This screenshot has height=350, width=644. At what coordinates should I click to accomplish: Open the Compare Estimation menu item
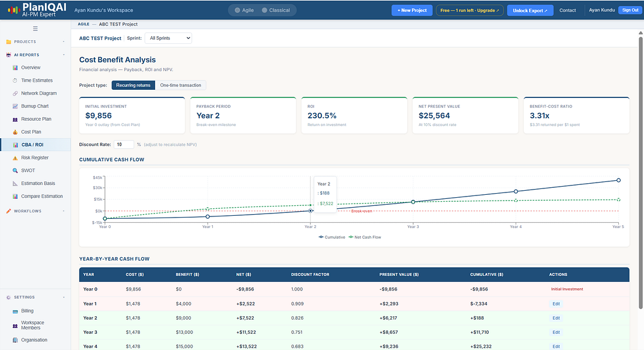42,197
